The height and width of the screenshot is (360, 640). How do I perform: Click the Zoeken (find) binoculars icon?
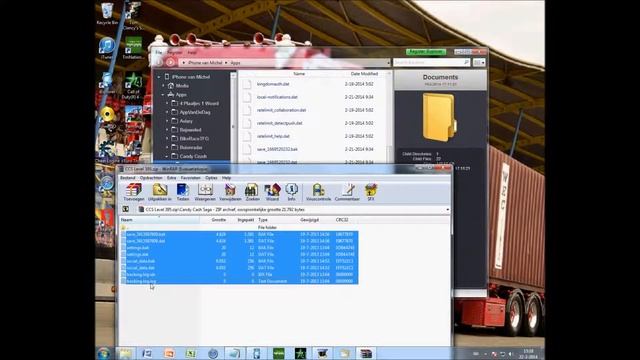click(252, 192)
